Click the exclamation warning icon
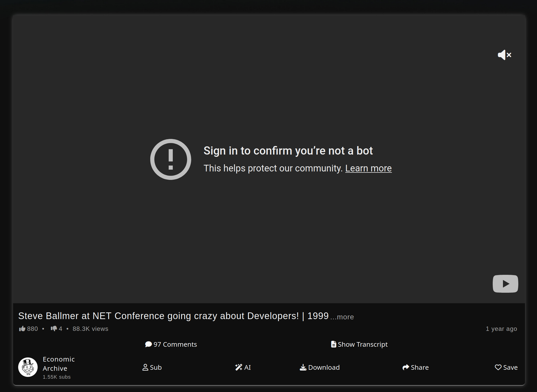537x392 pixels. pos(170,159)
